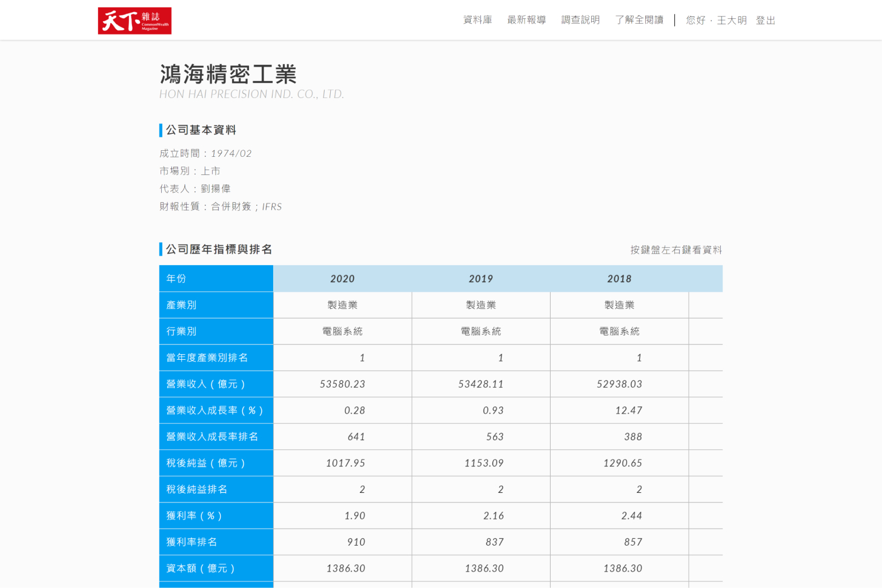Click the net profit value 1153.09
Screen dimensions: 882x588
pos(484,463)
